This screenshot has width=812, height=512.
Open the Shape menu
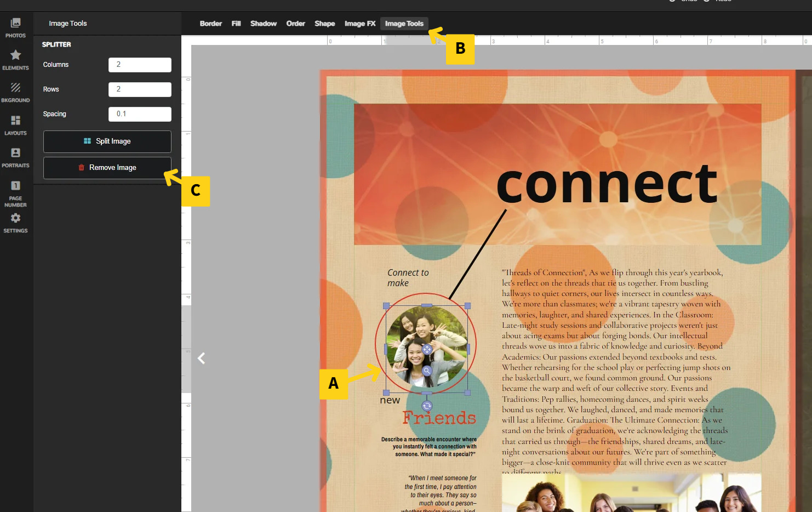[x=324, y=24]
